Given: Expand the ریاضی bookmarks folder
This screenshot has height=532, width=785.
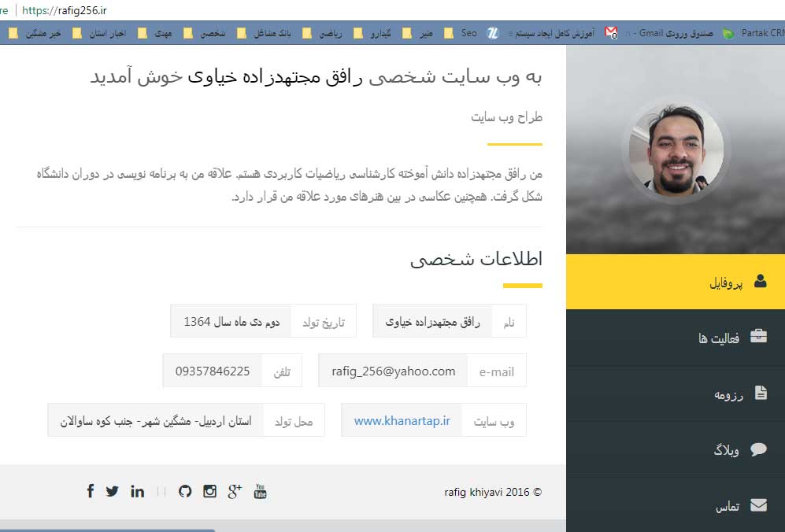Looking at the screenshot, I should click(x=321, y=33).
